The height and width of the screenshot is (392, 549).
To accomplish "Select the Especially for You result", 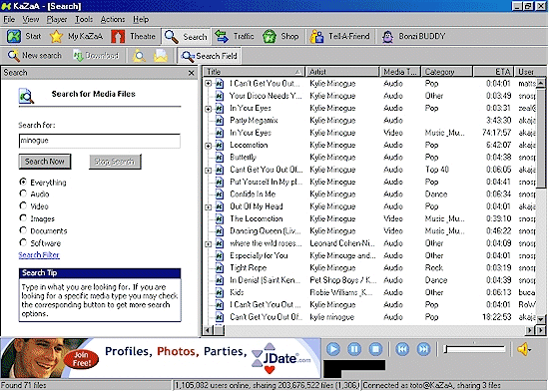I will 369,255.
